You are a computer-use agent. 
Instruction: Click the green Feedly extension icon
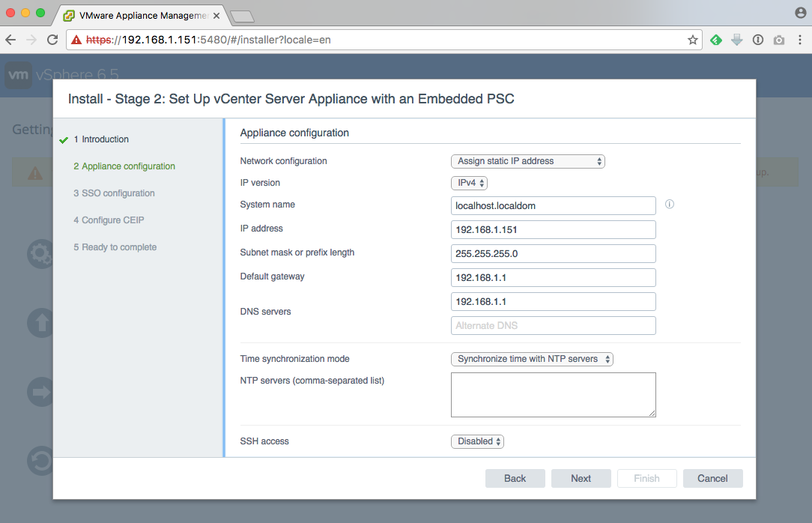coord(716,40)
